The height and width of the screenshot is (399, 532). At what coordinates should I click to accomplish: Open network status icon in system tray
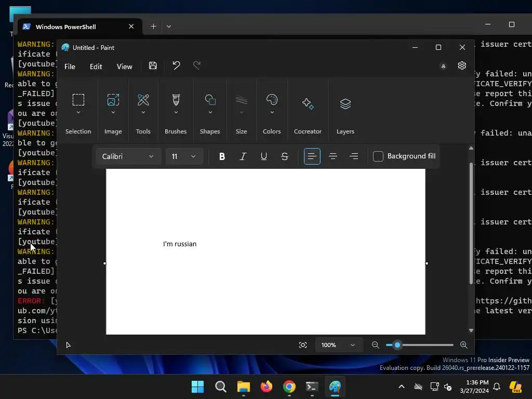(x=434, y=387)
